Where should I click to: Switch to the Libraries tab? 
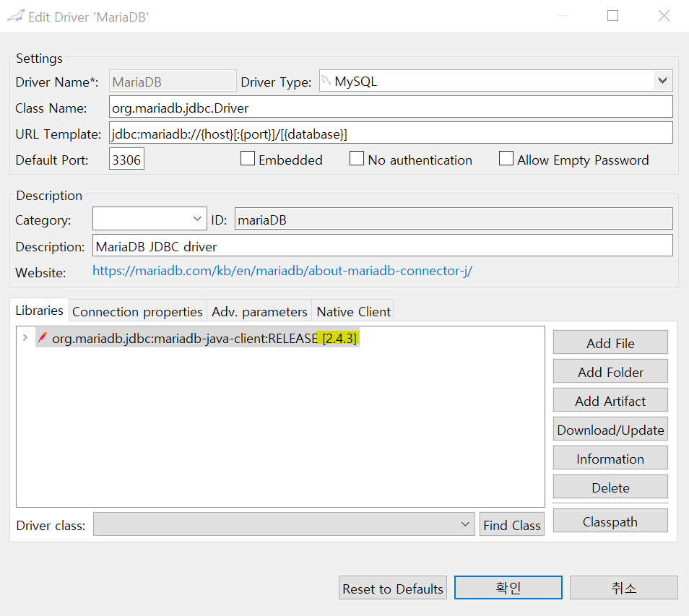click(39, 311)
